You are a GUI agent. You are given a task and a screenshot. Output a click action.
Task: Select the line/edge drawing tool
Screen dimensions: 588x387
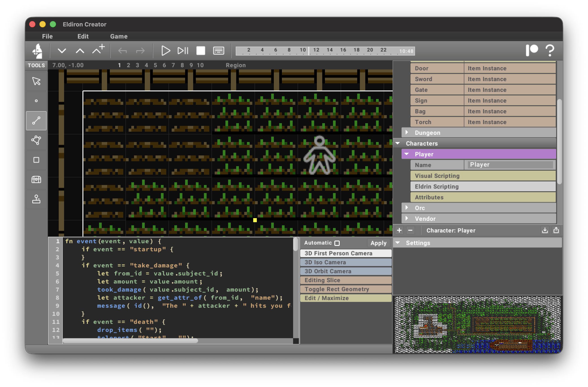(36, 120)
